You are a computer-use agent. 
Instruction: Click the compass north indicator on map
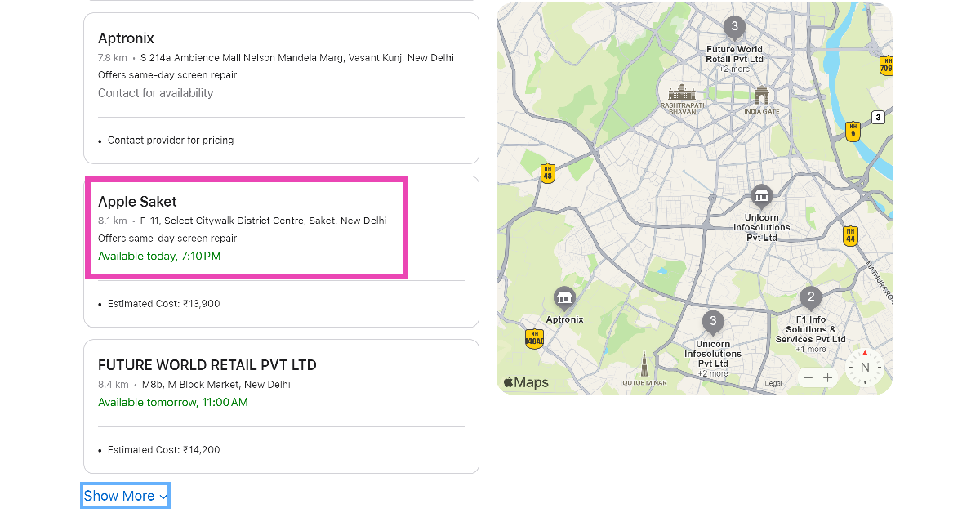865,368
